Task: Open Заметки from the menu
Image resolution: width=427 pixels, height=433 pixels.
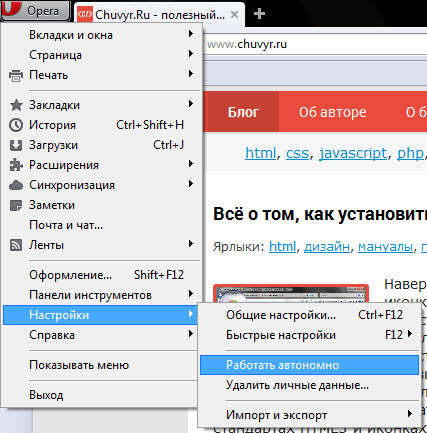Action: click(102, 205)
